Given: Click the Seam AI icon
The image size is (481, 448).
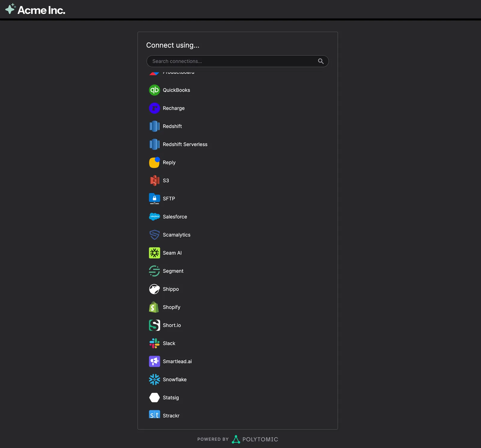Looking at the screenshot, I should (x=155, y=253).
